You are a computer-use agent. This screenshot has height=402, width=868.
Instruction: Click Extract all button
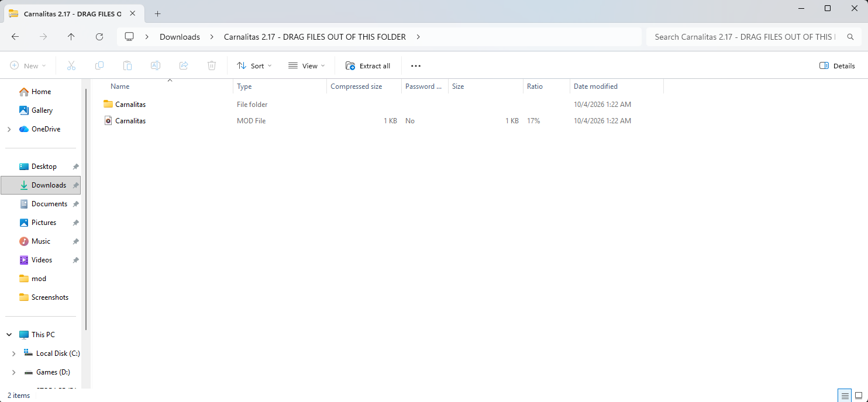point(368,65)
